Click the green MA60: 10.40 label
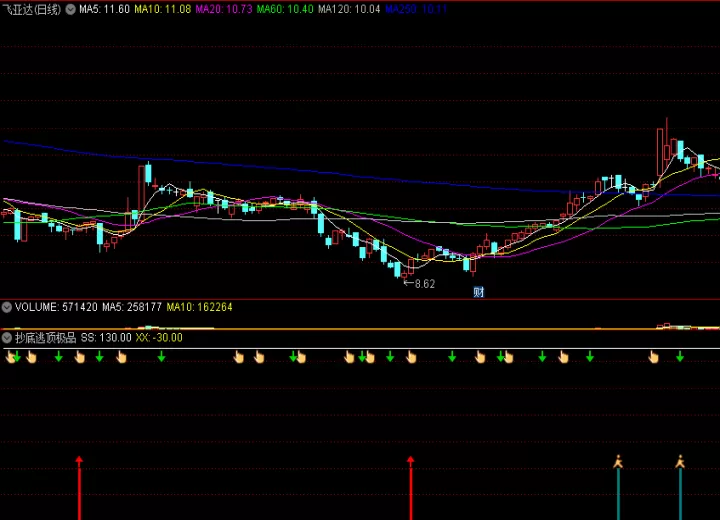Image resolution: width=720 pixels, height=520 pixels. (x=285, y=9)
